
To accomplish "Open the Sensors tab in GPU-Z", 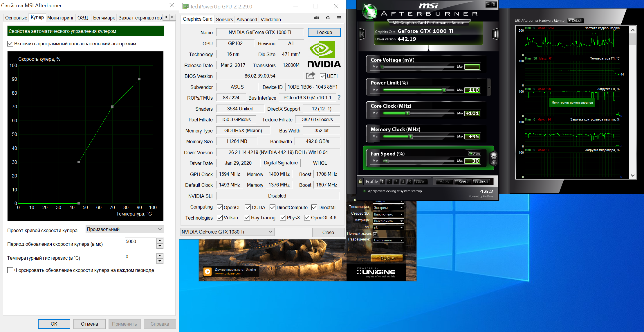I will coord(224,19).
